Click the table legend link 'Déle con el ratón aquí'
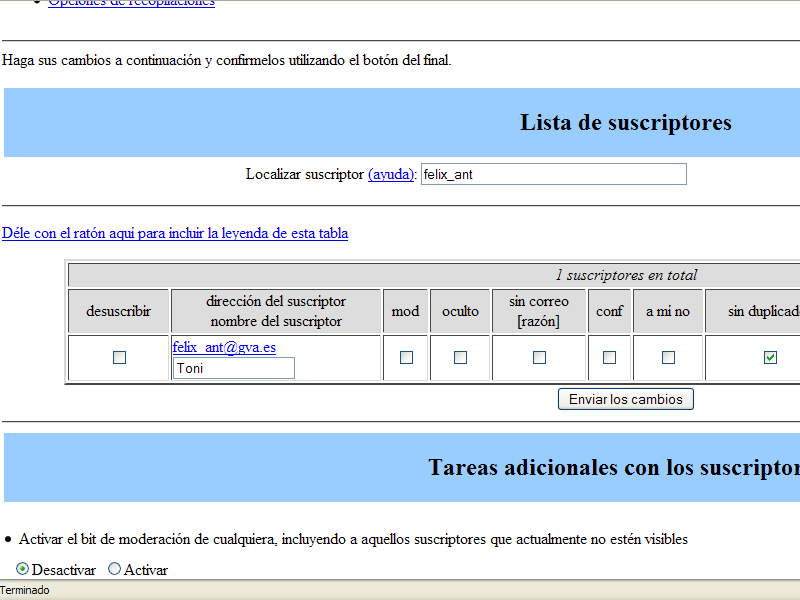 tap(175, 233)
